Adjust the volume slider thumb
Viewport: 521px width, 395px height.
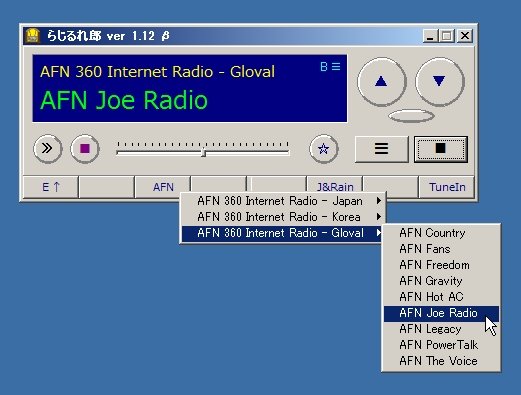click(203, 153)
